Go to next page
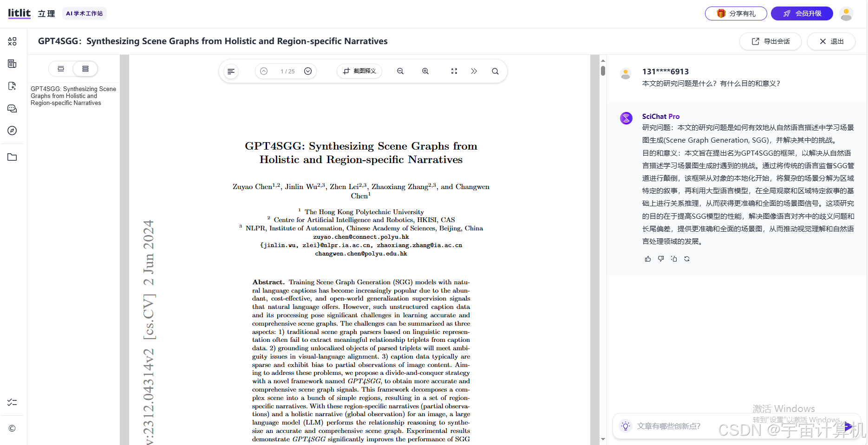This screenshot has height=445, width=868. point(308,71)
